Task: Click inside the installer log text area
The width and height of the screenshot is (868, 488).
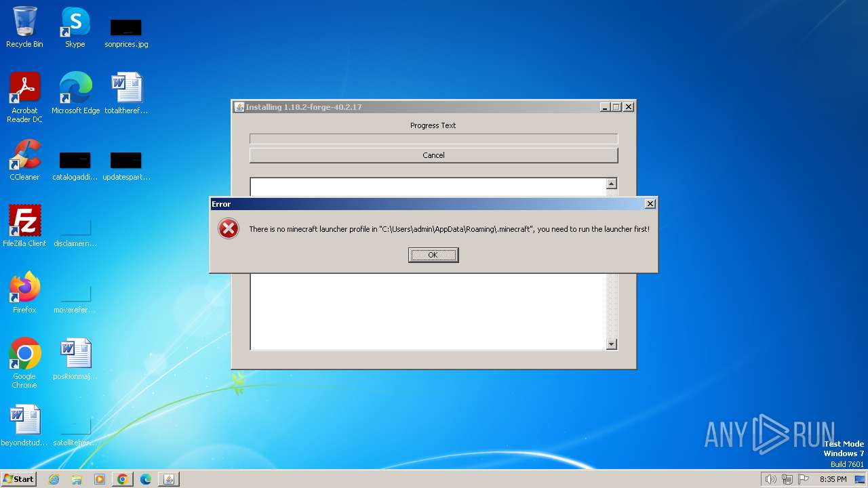Action: coord(427,312)
